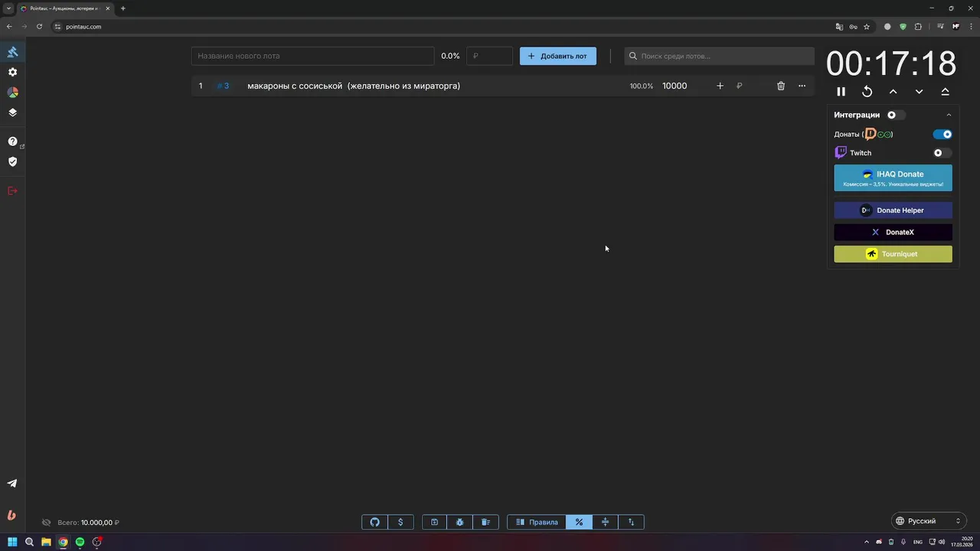Open the wheel of fortune sidebar icon
Viewport: 980px width, 551px height.
12,92
